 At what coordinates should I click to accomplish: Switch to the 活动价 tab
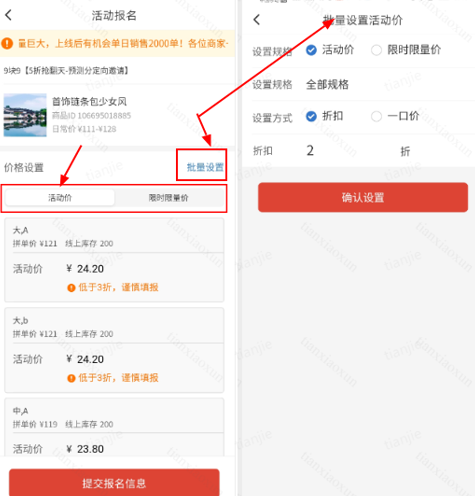tap(60, 198)
